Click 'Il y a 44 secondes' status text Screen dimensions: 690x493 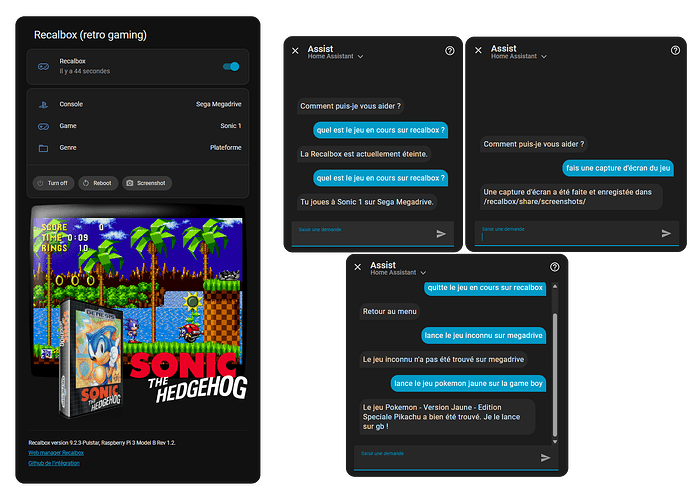pyautogui.click(x=85, y=71)
